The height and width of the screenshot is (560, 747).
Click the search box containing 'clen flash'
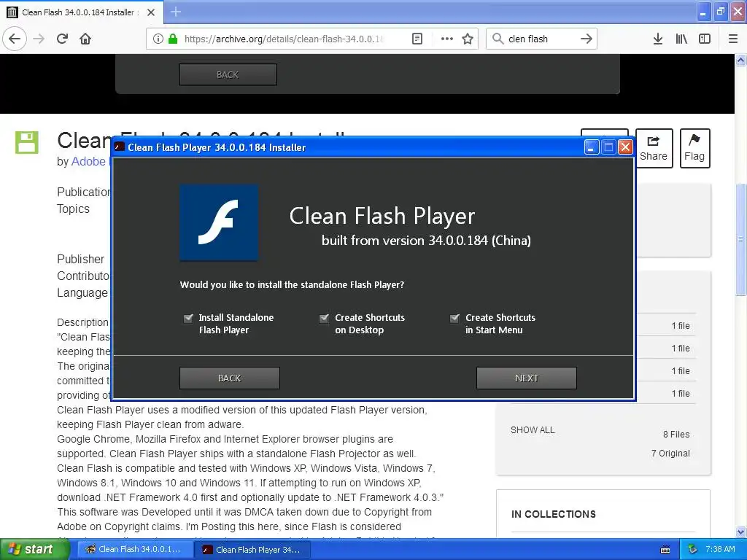541,39
